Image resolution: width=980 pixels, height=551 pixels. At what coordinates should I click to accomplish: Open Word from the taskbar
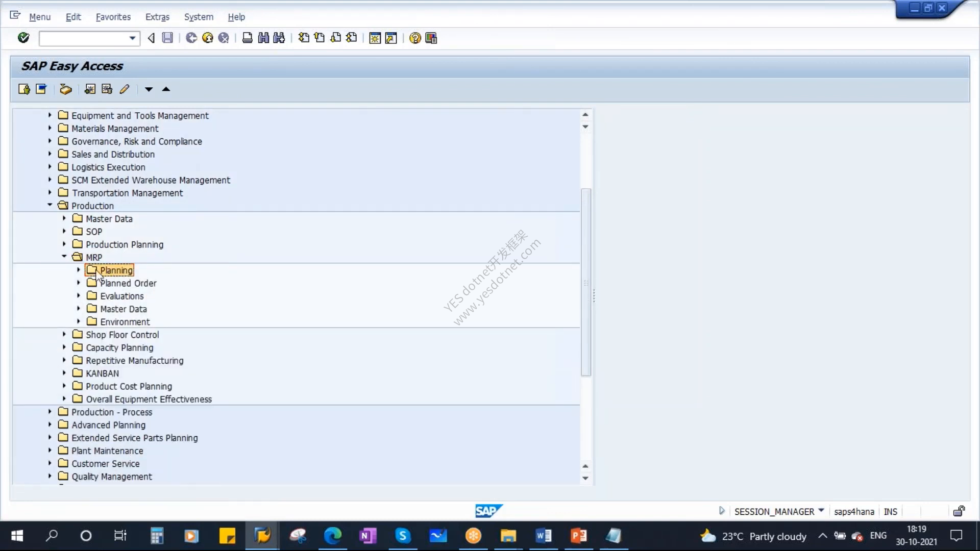(x=544, y=536)
